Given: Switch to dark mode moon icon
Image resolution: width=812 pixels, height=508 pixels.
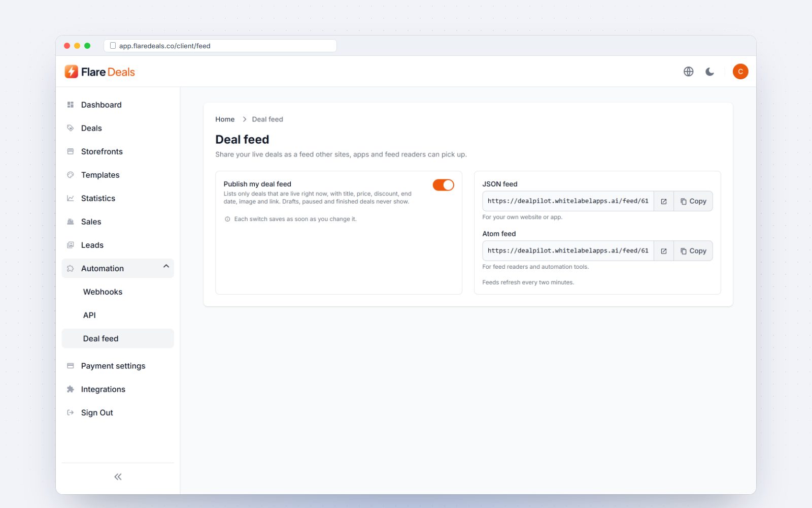Looking at the screenshot, I should [x=709, y=72].
